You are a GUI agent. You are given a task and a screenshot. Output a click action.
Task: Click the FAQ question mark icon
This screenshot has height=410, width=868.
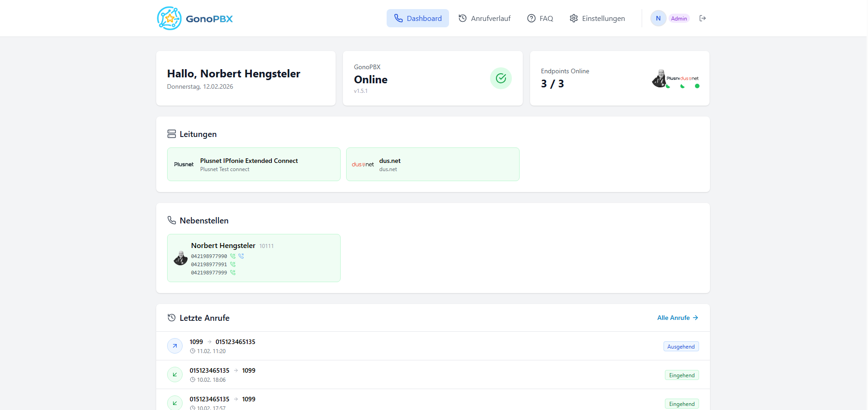(x=531, y=18)
